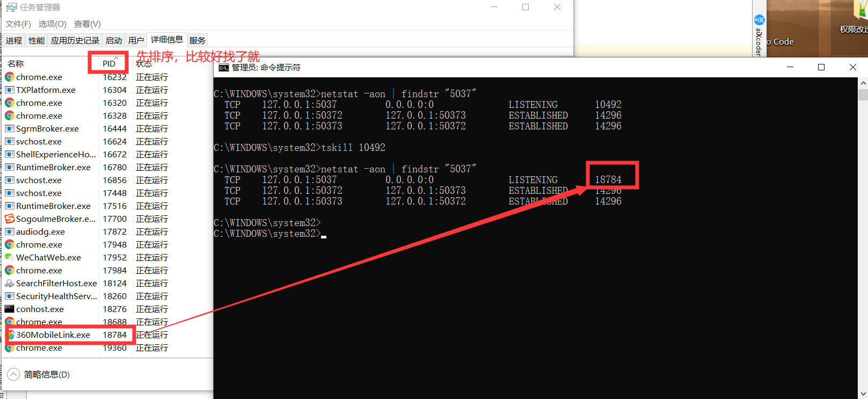Screen dimensions: 868x399
Task: Select the conhost.exe process name
Action: click(x=40, y=309)
